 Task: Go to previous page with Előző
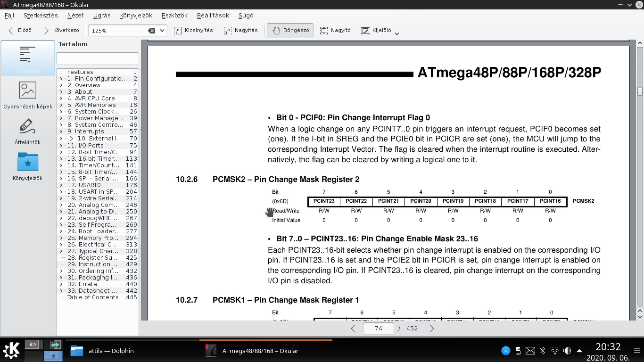pyautogui.click(x=19, y=30)
